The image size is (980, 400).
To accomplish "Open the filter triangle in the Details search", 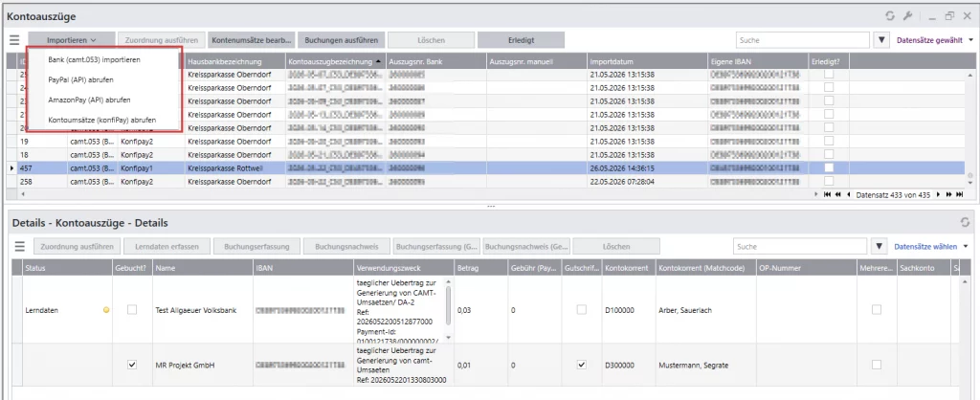I will [880, 246].
